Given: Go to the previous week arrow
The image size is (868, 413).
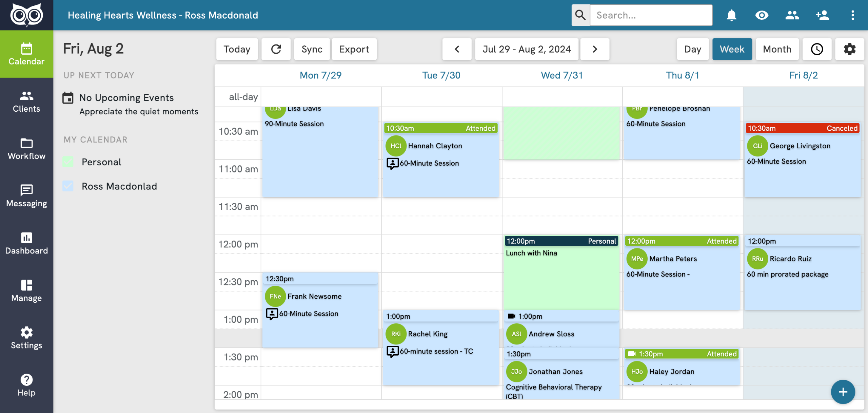Looking at the screenshot, I should coord(457,49).
